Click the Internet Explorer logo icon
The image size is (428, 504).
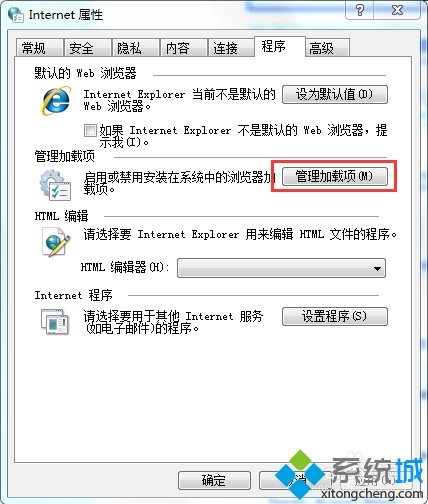[x=56, y=100]
